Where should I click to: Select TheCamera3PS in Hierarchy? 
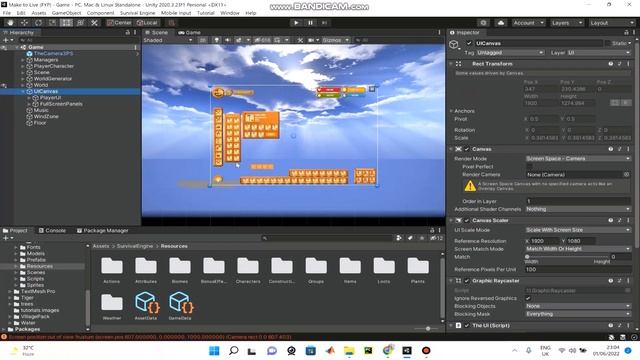pos(53,53)
